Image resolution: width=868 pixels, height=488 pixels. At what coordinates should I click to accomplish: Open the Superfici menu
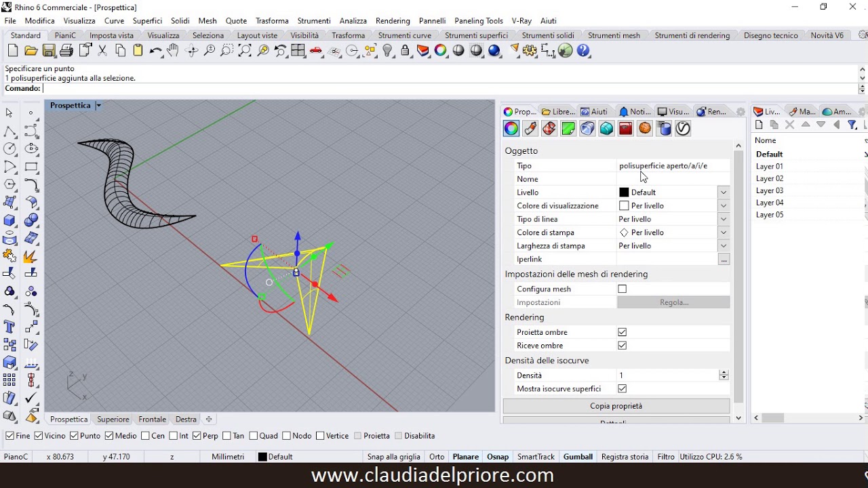[x=147, y=21]
